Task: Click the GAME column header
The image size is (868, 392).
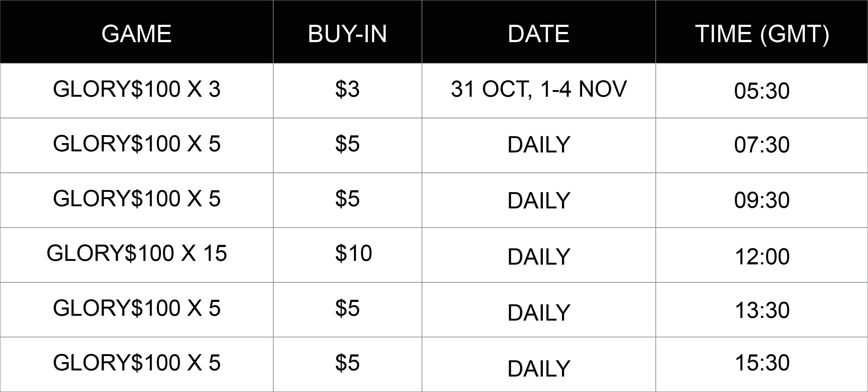Action: point(136,32)
